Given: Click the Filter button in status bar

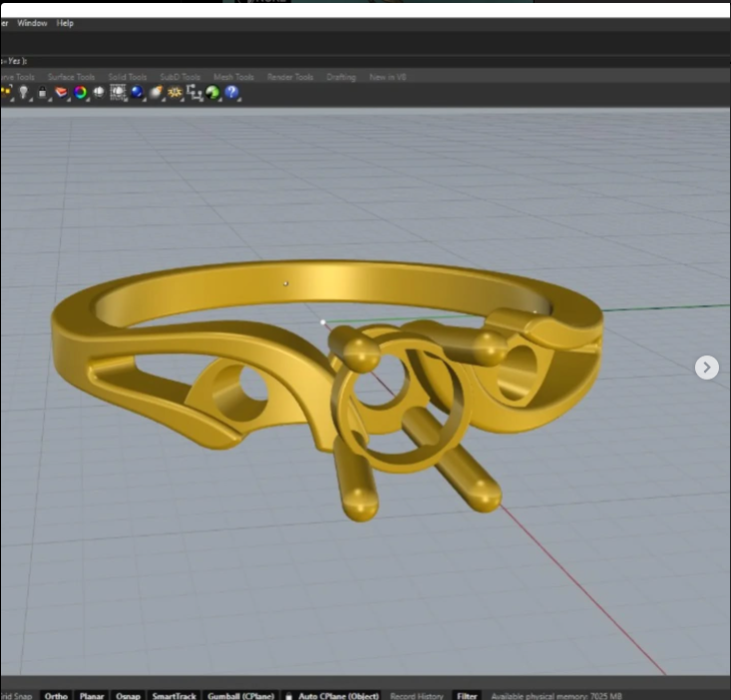Looking at the screenshot, I should click(x=467, y=695).
